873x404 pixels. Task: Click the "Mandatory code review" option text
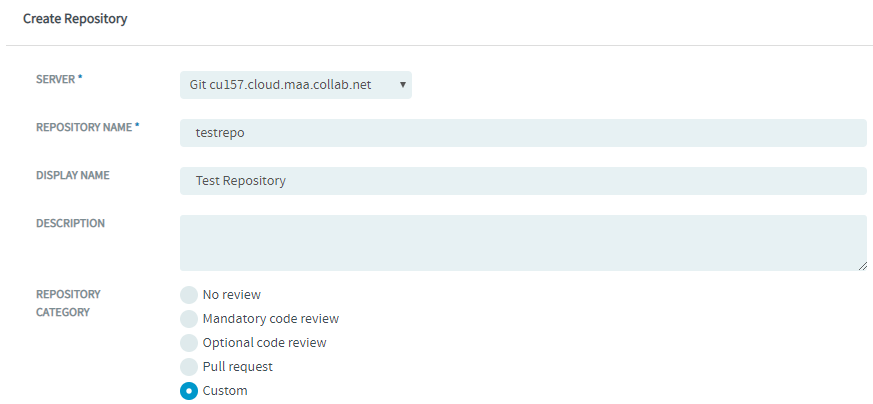[271, 319]
